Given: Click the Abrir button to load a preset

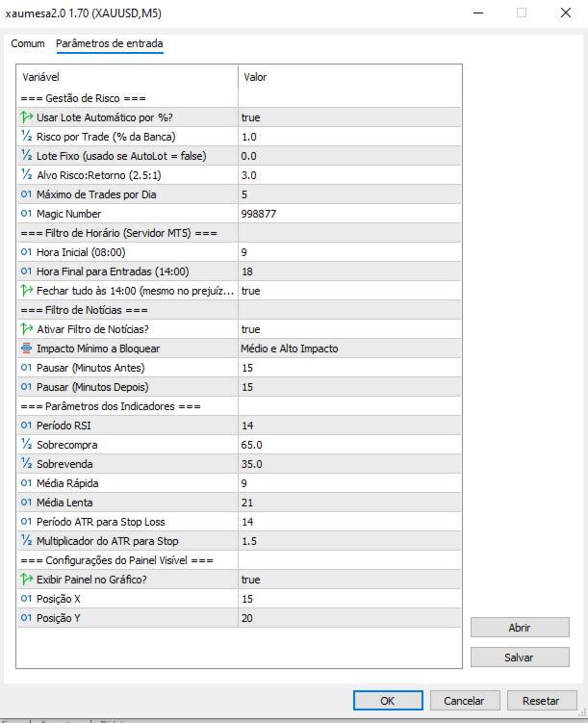Looking at the screenshot, I should coord(520,627).
